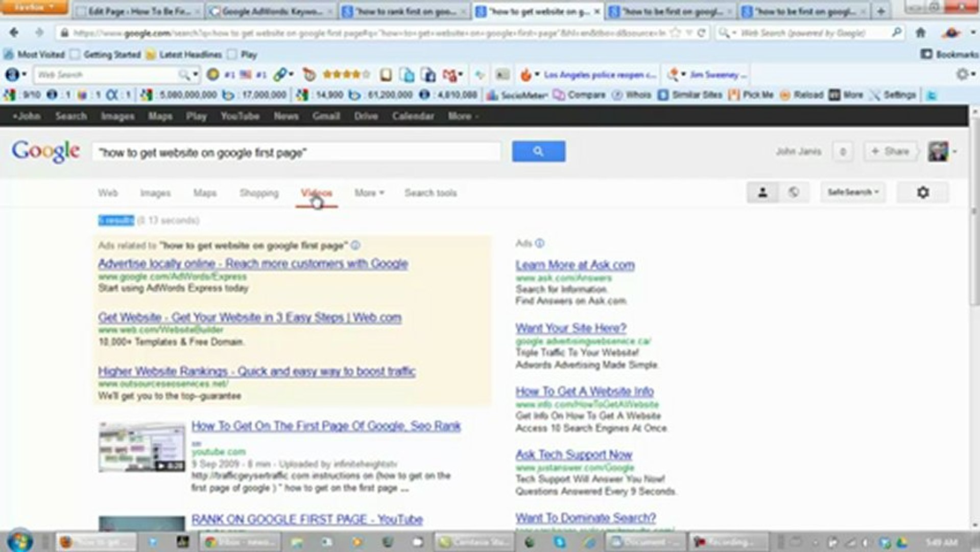Click the info icon beside Ads heading
Image resolution: width=980 pixels, height=552 pixels.
point(540,243)
